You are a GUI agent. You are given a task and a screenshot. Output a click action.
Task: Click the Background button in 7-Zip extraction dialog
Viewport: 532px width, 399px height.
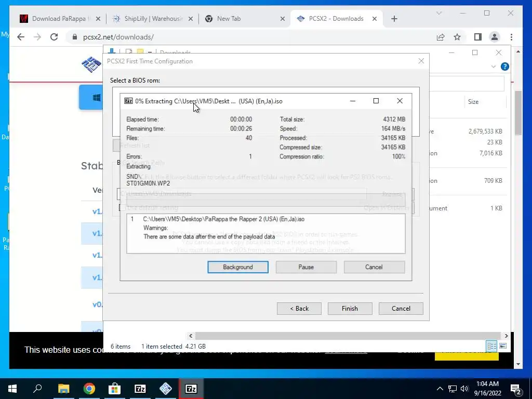[x=238, y=267]
